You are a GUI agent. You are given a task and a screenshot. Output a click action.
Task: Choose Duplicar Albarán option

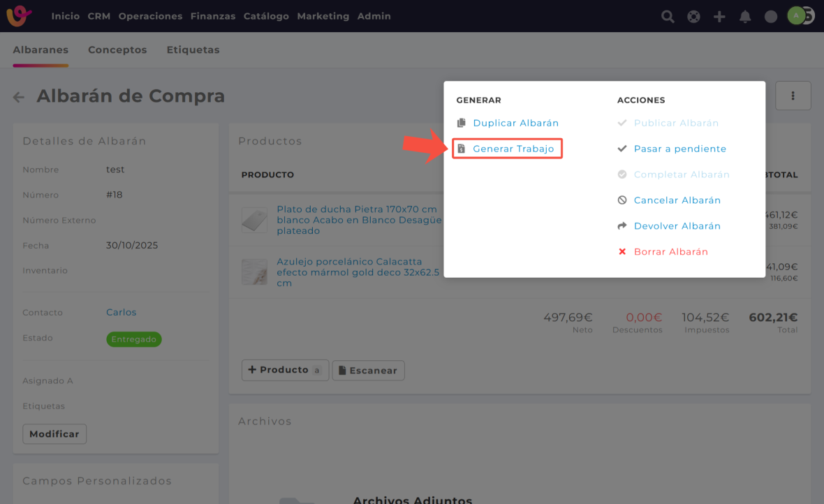(515, 123)
